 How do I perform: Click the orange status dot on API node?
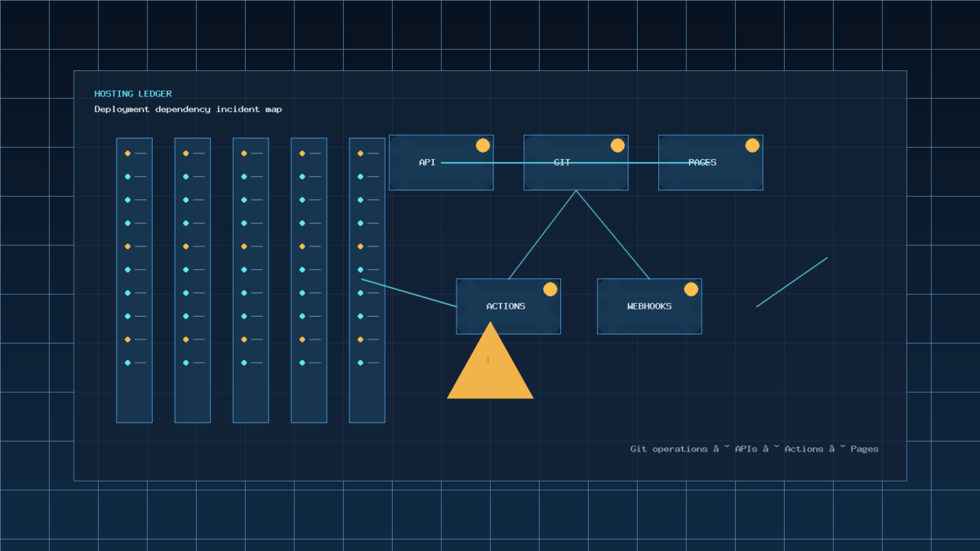point(483,145)
